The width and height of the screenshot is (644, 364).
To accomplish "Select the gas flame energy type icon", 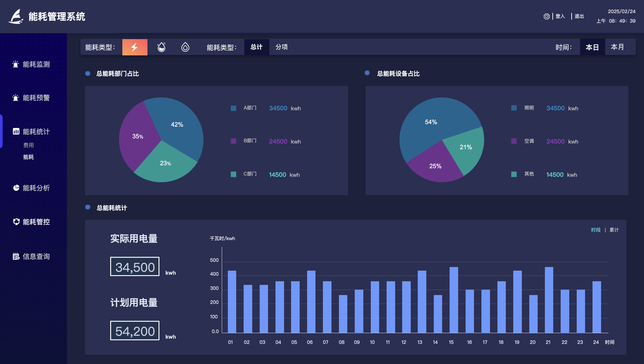I will coord(185,47).
